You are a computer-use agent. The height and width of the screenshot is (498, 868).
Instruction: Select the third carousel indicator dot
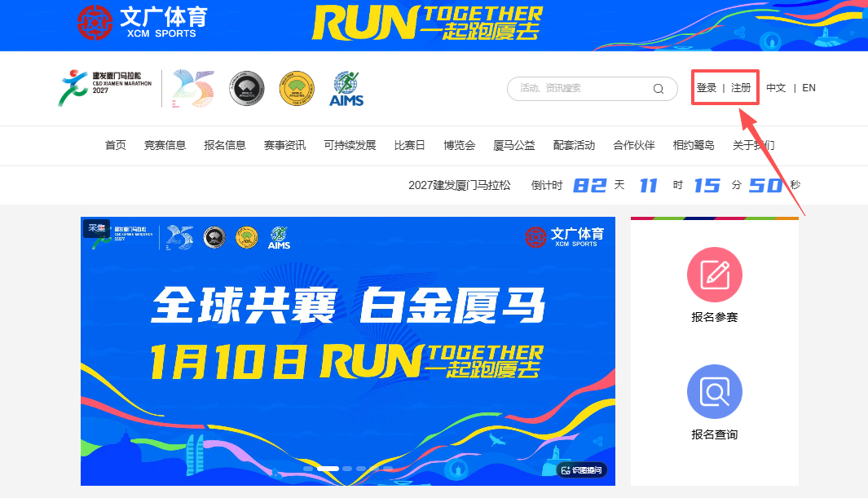pyautogui.click(x=347, y=469)
